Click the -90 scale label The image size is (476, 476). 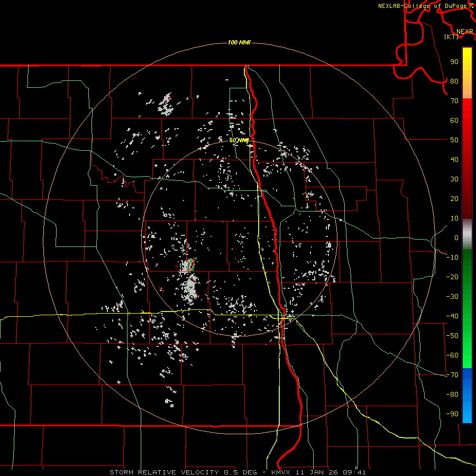click(x=452, y=414)
